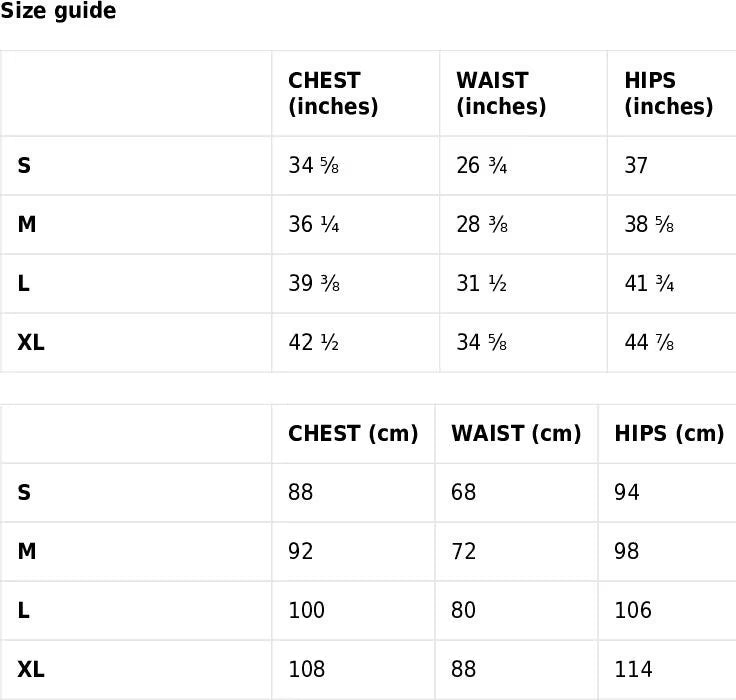The image size is (736, 700).
Task: Select size XL chest value 42 ½
Action: point(314,343)
